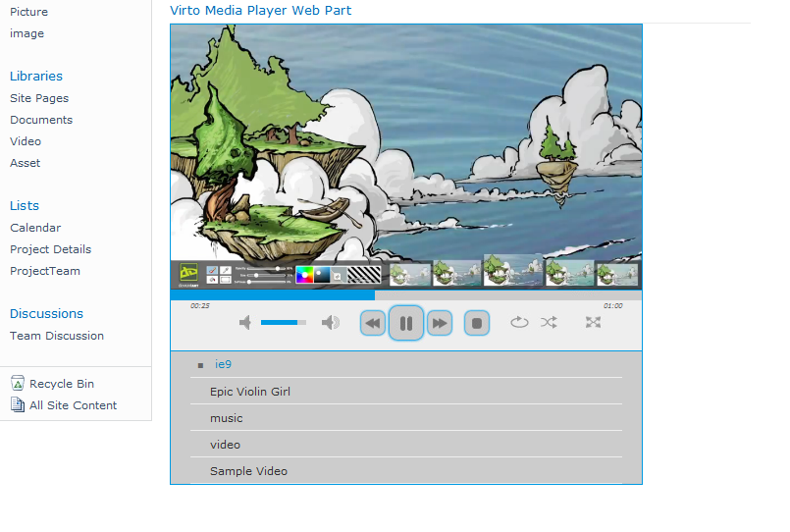Viewport: 790px width, 532px height.
Task: Open the Documents library link
Action: coord(41,120)
